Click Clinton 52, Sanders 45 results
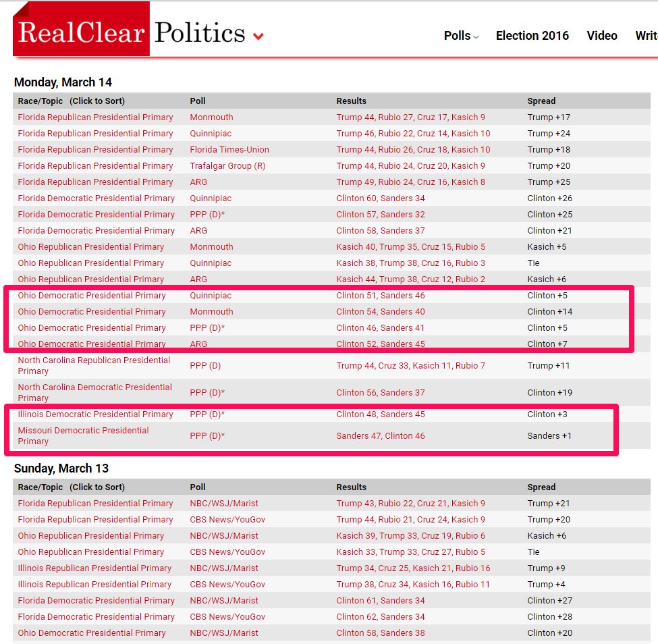 381,344
